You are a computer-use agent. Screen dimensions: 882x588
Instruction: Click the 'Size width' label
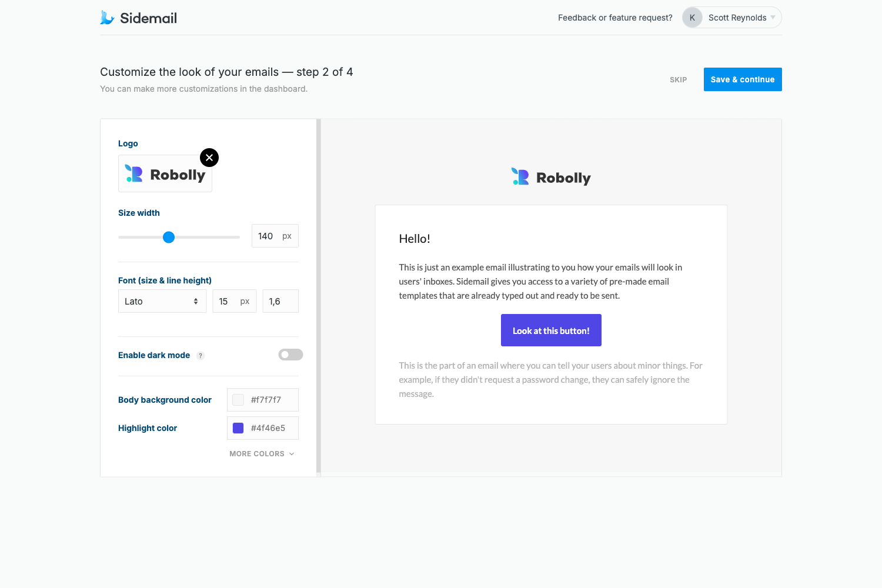tap(139, 213)
